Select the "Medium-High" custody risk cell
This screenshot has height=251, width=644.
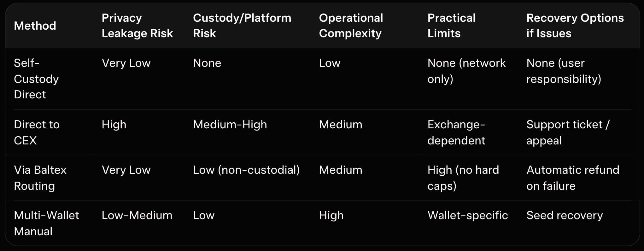pos(230,125)
